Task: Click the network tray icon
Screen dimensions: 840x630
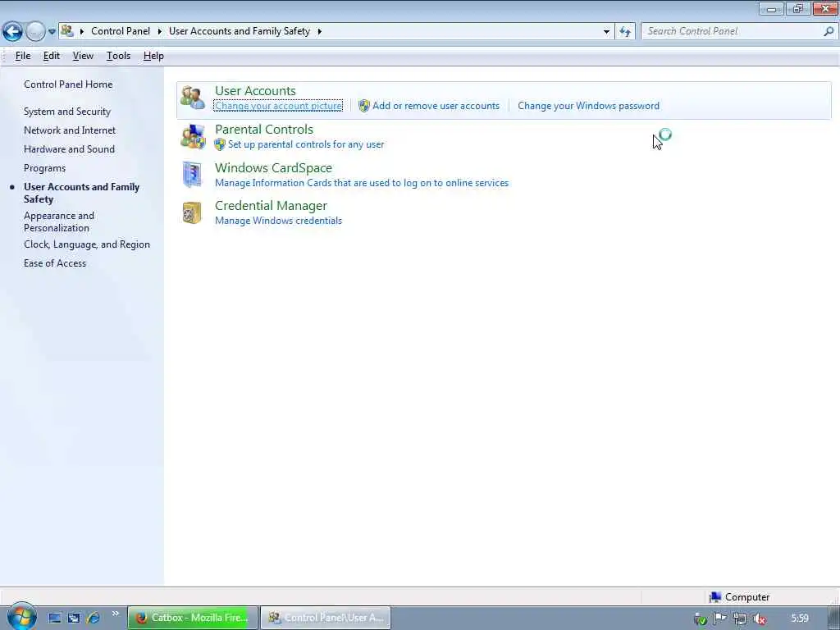Action: [740, 619]
